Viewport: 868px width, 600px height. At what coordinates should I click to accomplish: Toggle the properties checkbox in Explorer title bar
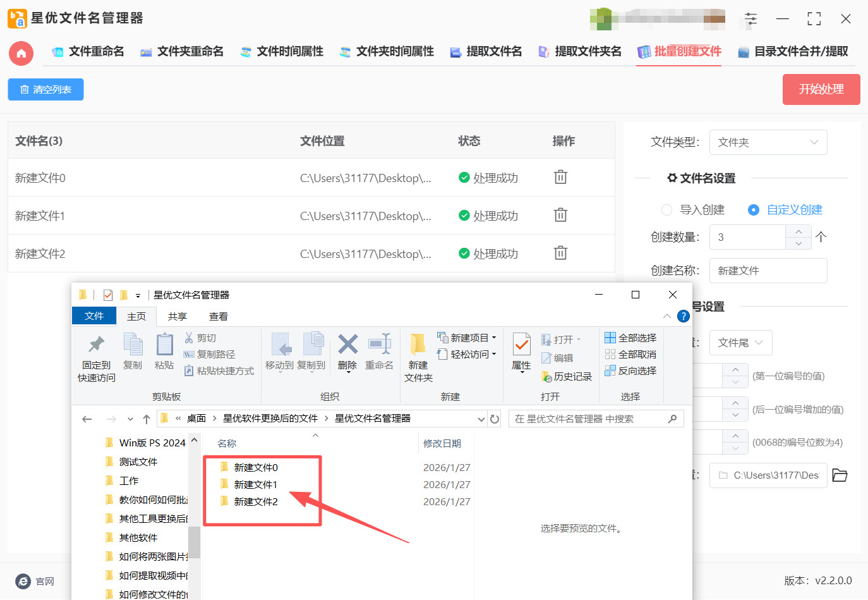point(108,295)
